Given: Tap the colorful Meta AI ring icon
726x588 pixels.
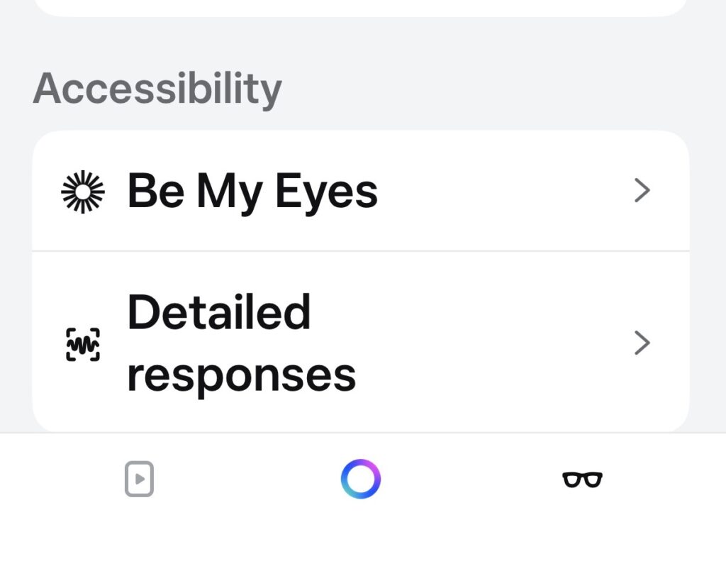Looking at the screenshot, I should click(x=361, y=479).
